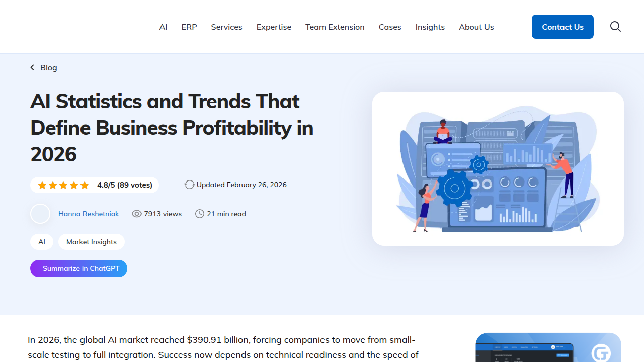The image size is (644, 362).
Task: Open the AI menu item
Action: coord(163,27)
